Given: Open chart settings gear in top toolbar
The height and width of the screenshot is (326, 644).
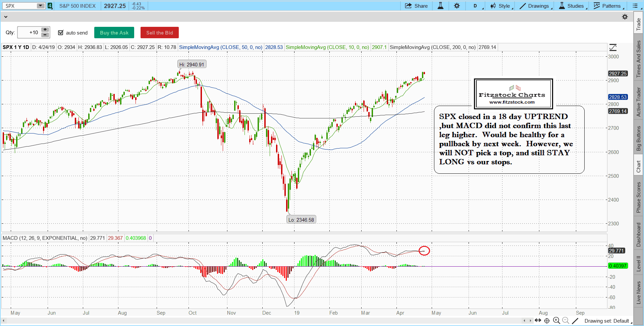Looking at the screenshot, I should coord(457,6).
